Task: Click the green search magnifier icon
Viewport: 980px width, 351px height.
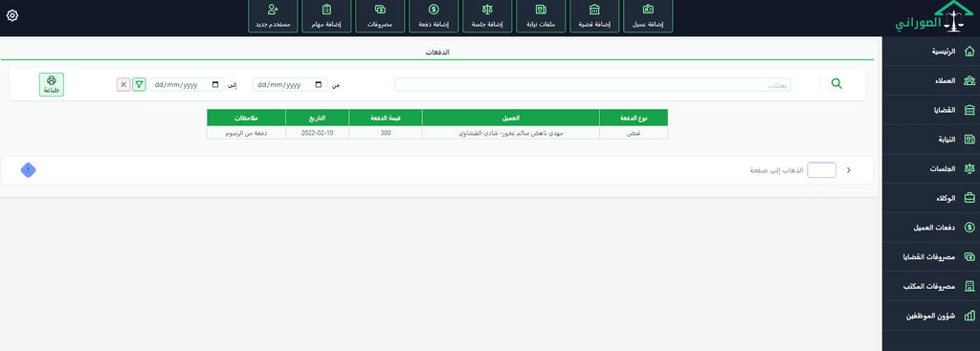Action: (836, 84)
